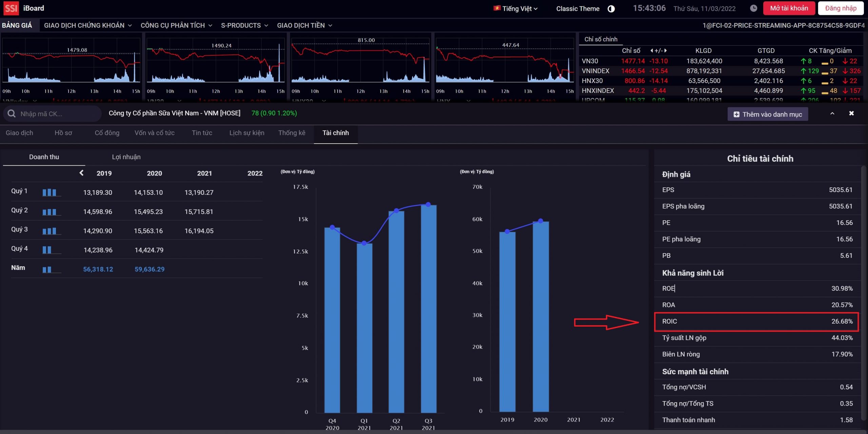Click the Nhập mã CK search field

53,114
